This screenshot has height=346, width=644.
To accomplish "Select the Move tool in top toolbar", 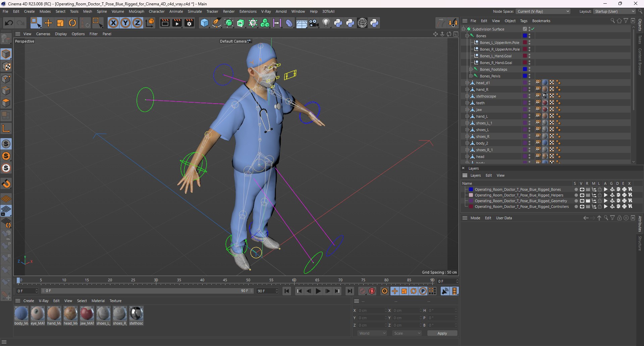I will click(48, 23).
